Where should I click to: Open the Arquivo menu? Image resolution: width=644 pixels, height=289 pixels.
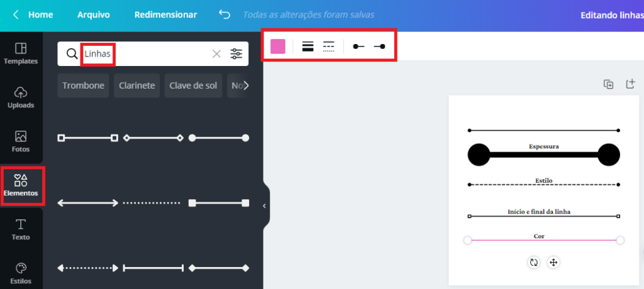[94, 15]
